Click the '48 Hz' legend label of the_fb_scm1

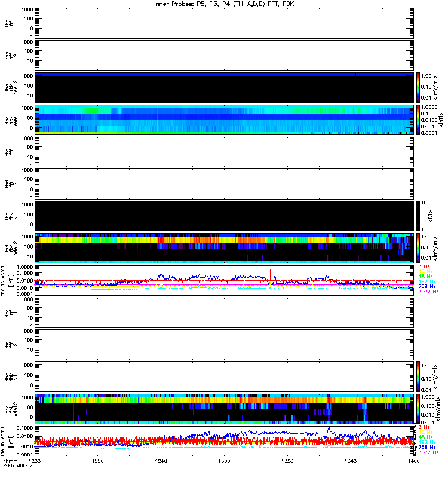425,437
